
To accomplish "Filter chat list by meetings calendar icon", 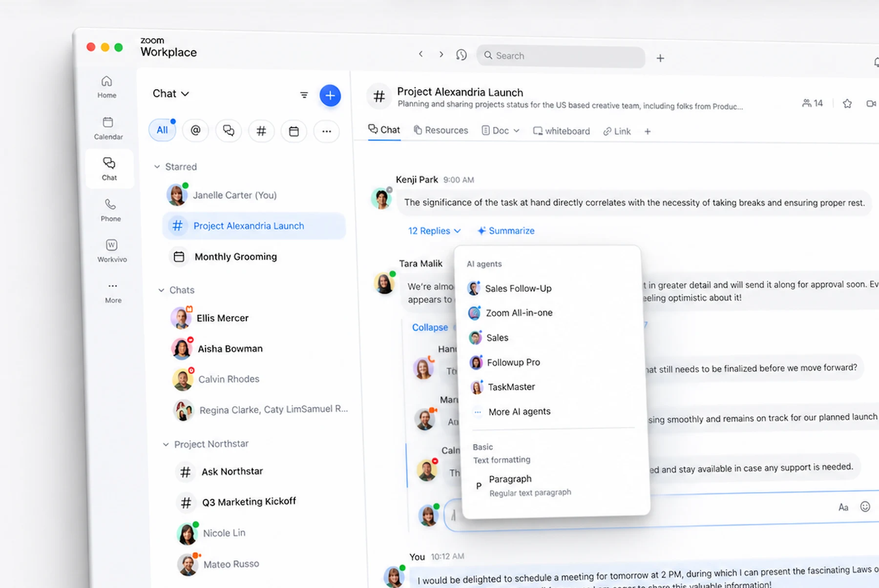I will (x=293, y=131).
